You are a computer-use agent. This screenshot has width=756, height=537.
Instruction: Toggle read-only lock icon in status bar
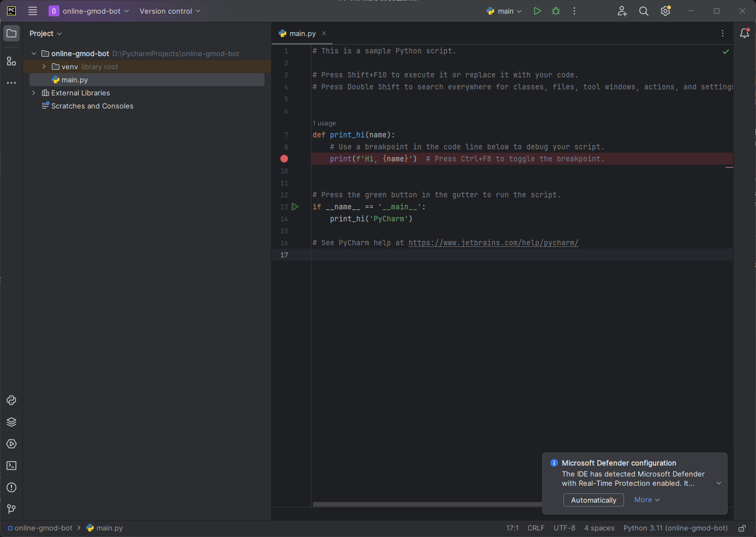742,528
